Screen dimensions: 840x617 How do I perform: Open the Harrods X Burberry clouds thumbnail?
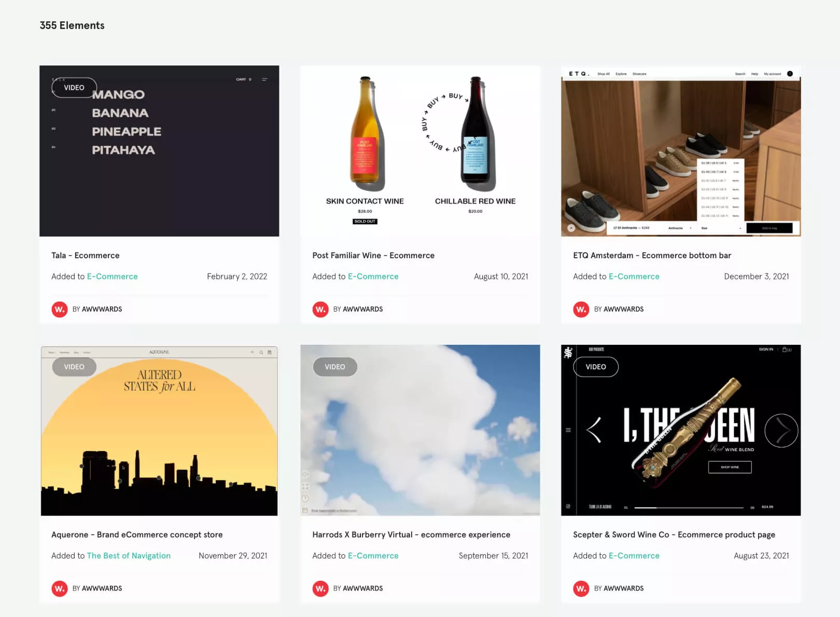tap(420, 430)
